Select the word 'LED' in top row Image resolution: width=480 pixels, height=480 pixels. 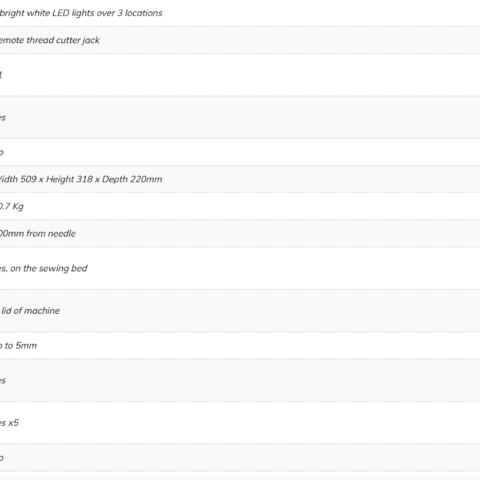click(x=61, y=13)
